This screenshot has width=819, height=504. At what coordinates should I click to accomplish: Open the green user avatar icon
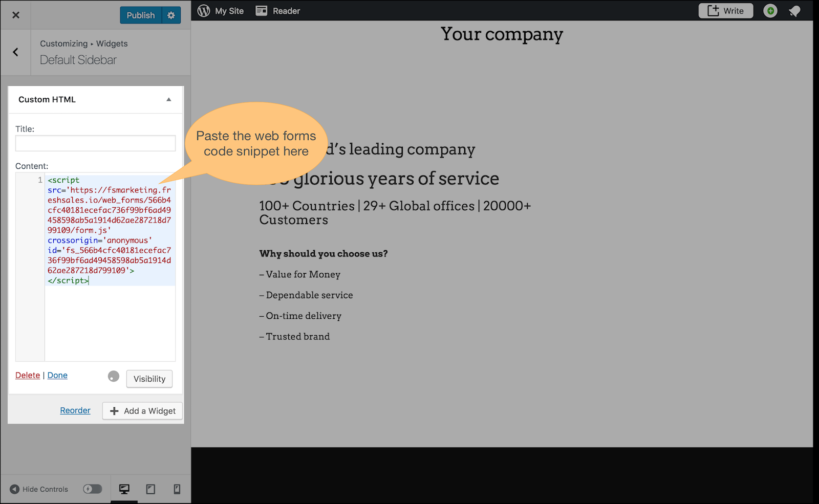[770, 11]
